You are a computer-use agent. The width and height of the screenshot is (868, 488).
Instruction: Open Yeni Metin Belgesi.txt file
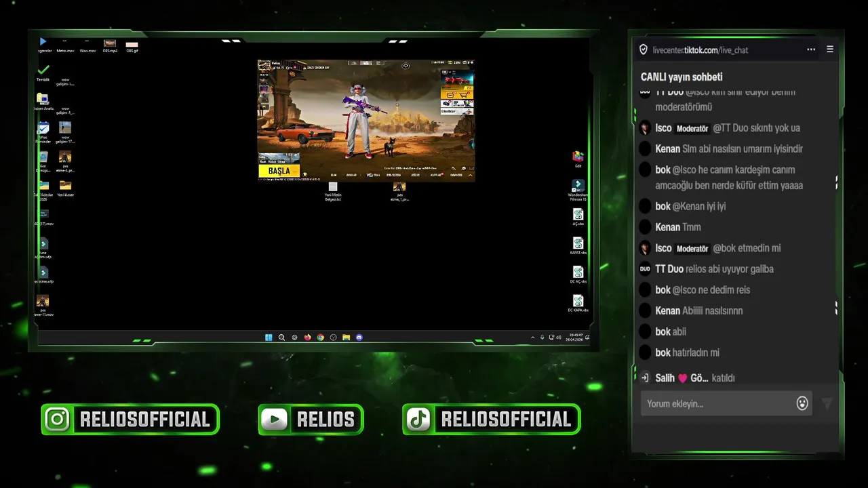(x=333, y=191)
